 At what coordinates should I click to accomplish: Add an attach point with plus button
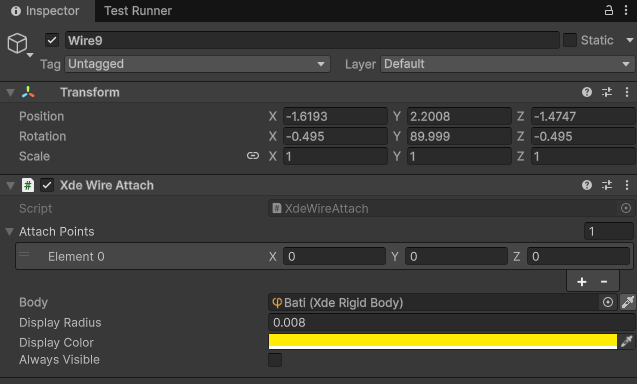tap(582, 282)
